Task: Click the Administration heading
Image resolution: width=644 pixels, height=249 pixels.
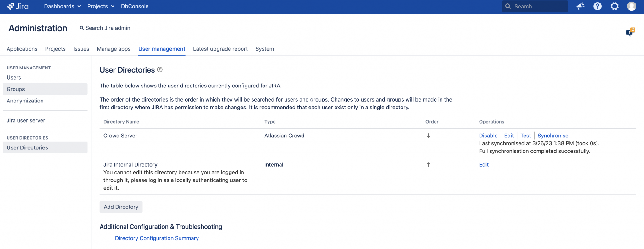Action: pos(38,28)
